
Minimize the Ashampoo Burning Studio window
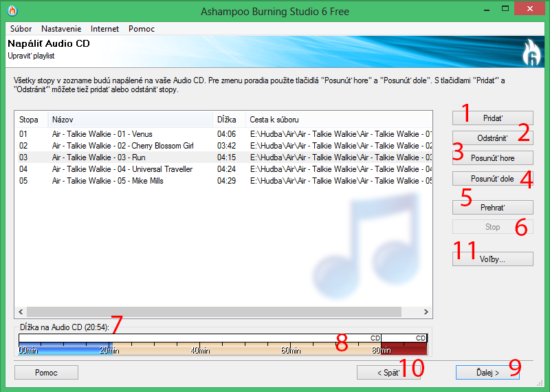[487, 10]
